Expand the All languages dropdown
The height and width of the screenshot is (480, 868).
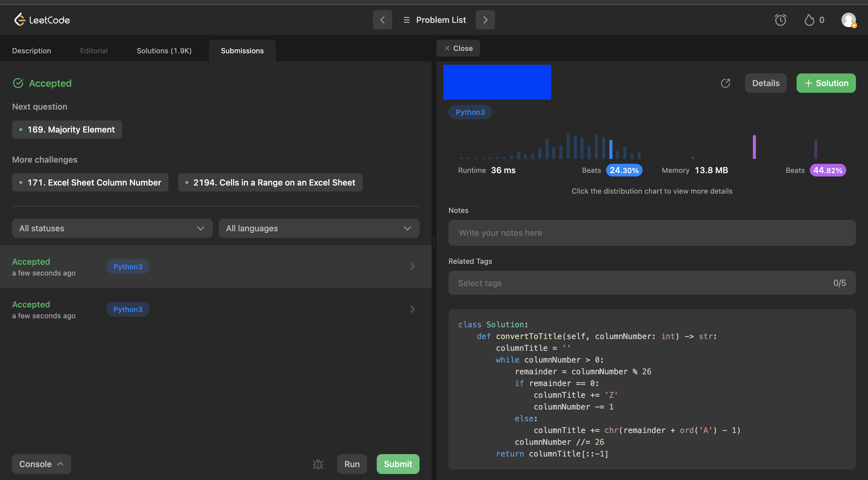[319, 228]
